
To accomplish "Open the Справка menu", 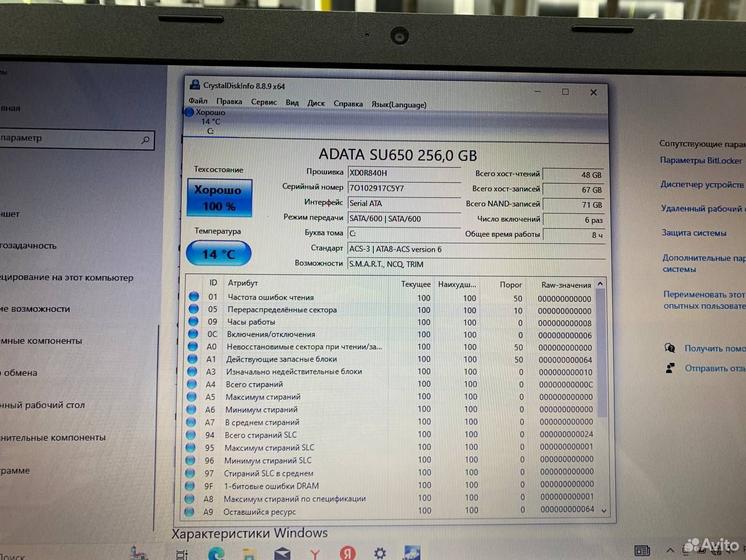I will pos(348,103).
